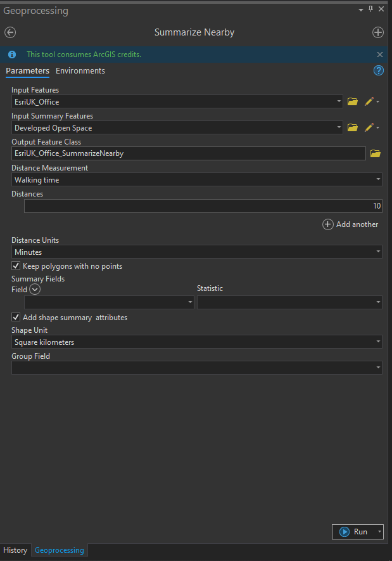Open the tool help question mark icon

click(x=379, y=70)
